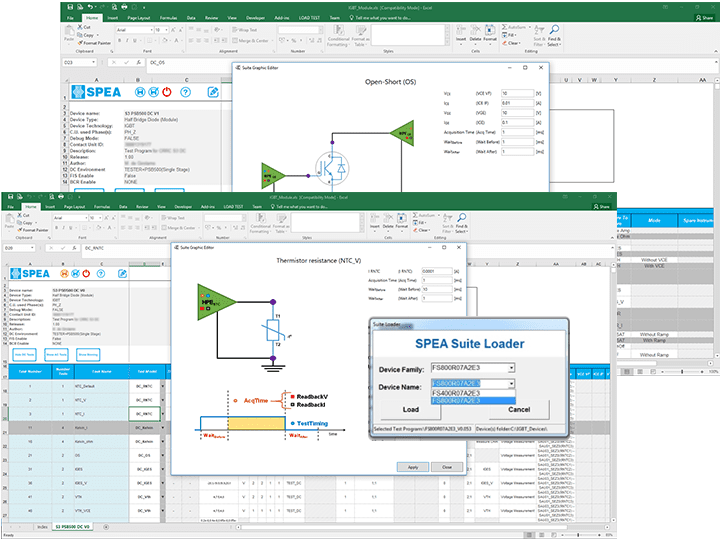Open the test model dropdown arrow in the NTC_Default row
This screenshot has width=720, height=540.
(x=163, y=386)
